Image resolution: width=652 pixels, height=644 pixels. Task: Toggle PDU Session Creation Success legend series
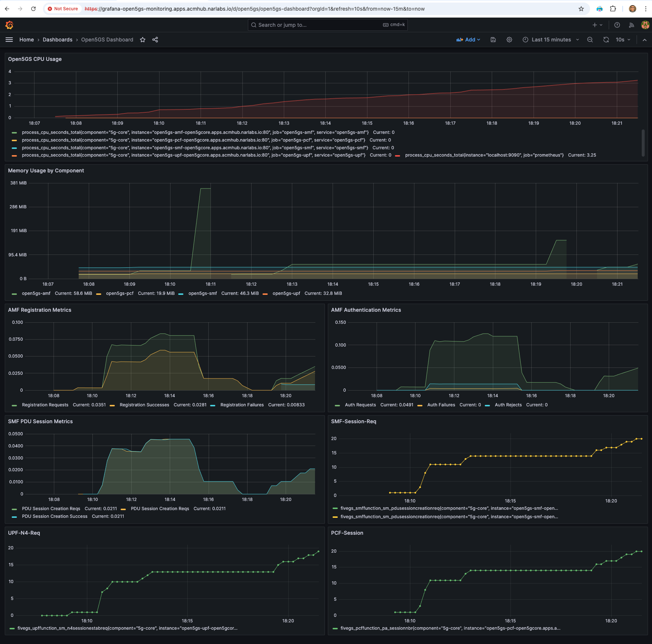[x=55, y=516]
